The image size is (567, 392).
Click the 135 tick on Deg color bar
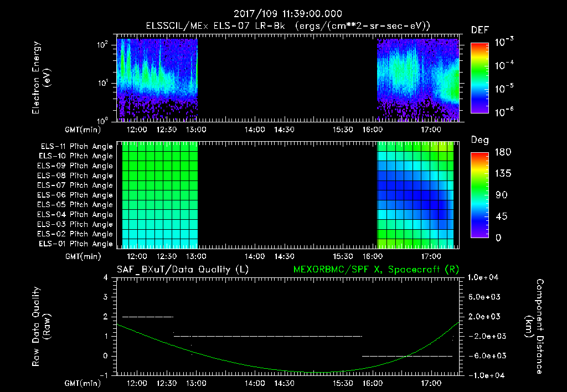pos(503,174)
